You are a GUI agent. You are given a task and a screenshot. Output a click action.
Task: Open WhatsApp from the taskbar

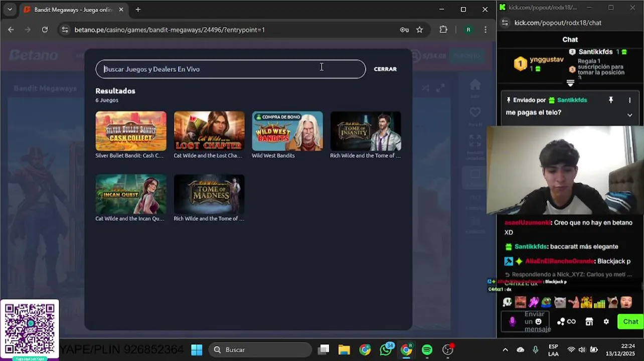386,349
